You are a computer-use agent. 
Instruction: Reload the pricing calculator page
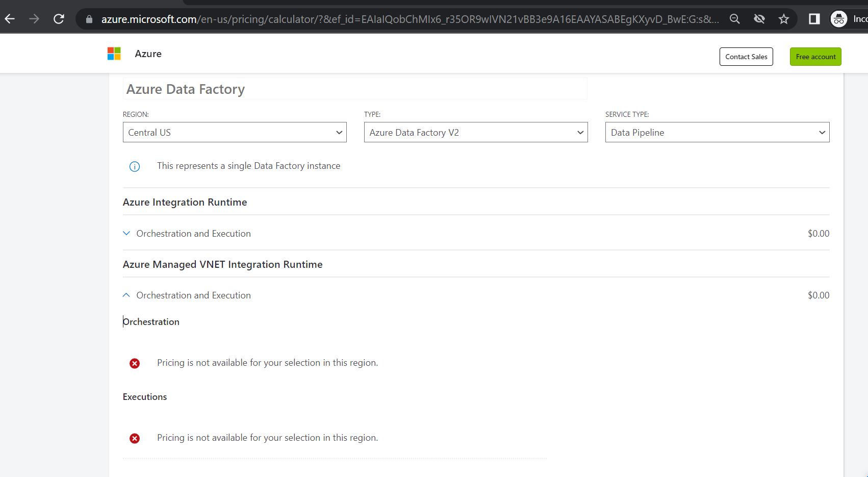58,18
